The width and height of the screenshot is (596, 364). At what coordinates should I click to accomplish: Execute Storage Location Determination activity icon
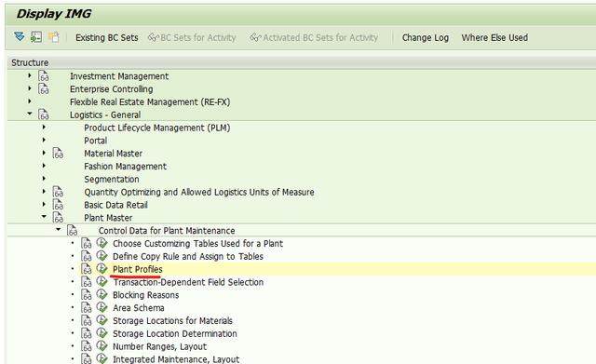[102, 333]
